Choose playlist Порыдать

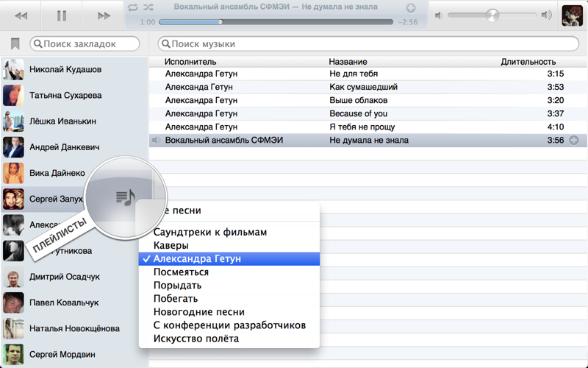229,286
